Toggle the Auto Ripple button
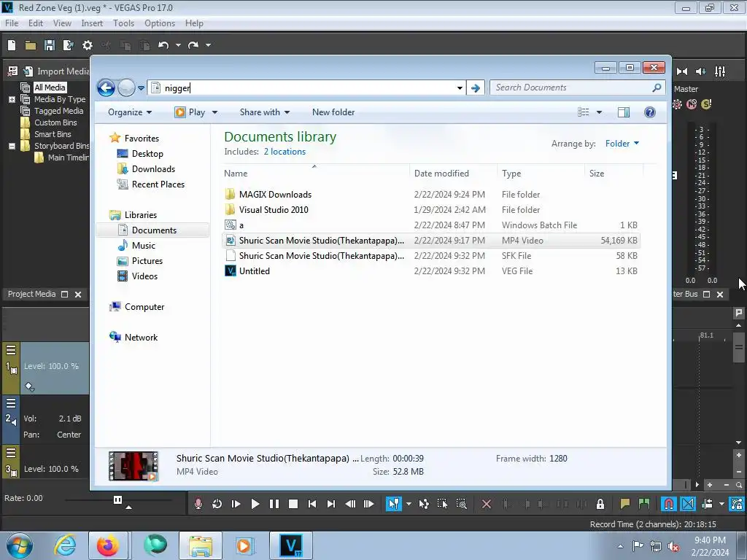Image resolution: width=747 pixels, height=560 pixels. (707, 504)
